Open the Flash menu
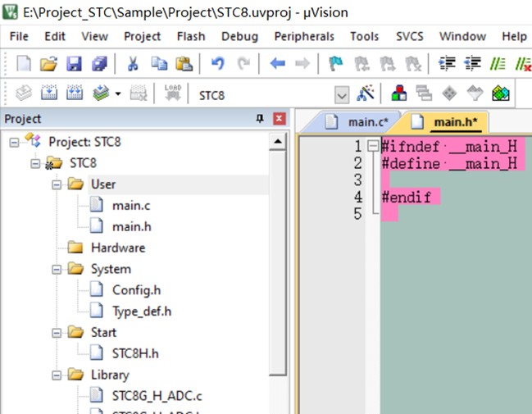532x414 pixels. tap(191, 36)
